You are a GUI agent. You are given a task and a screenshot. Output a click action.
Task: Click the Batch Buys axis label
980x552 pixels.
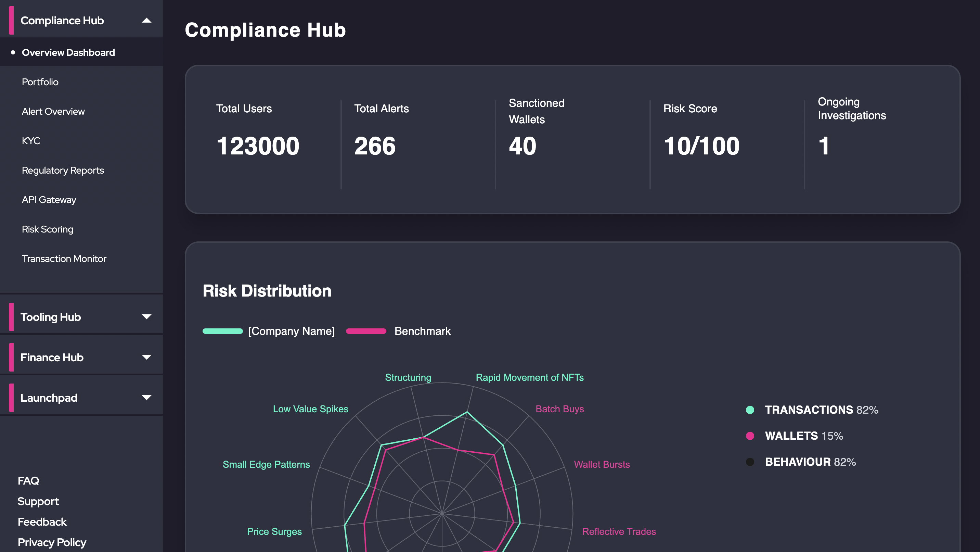(559, 409)
